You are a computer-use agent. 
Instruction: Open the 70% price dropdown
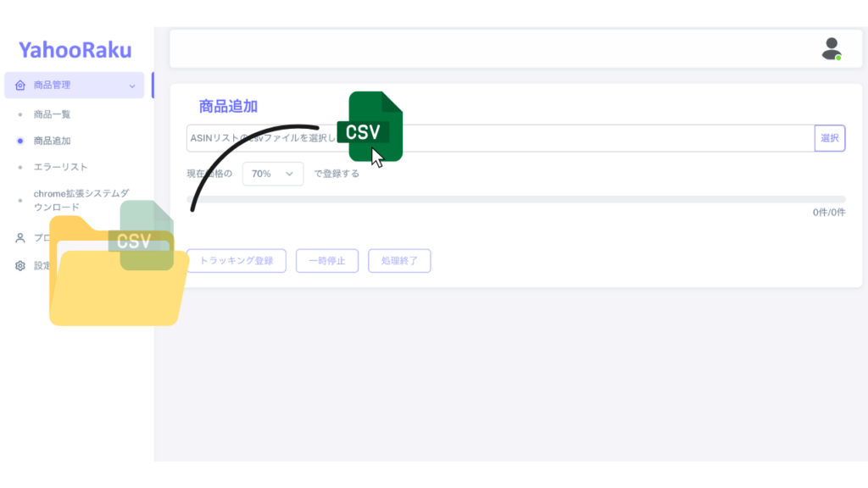tap(273, 174)
